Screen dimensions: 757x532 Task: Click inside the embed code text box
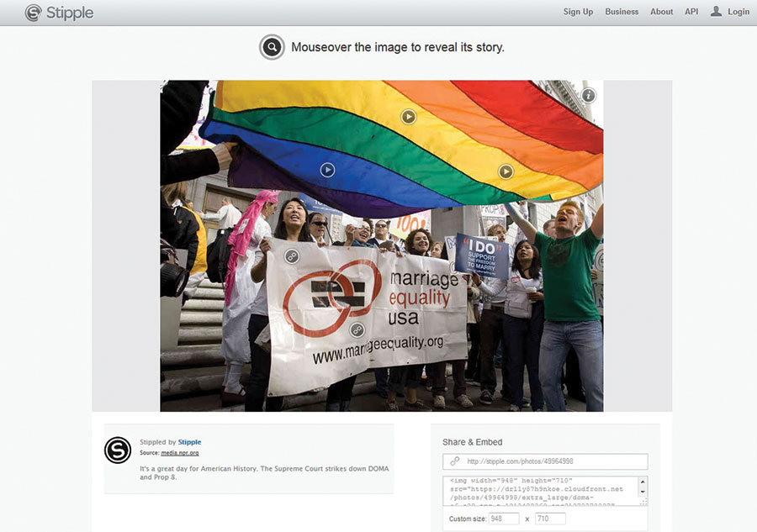[x=541, y=491]
